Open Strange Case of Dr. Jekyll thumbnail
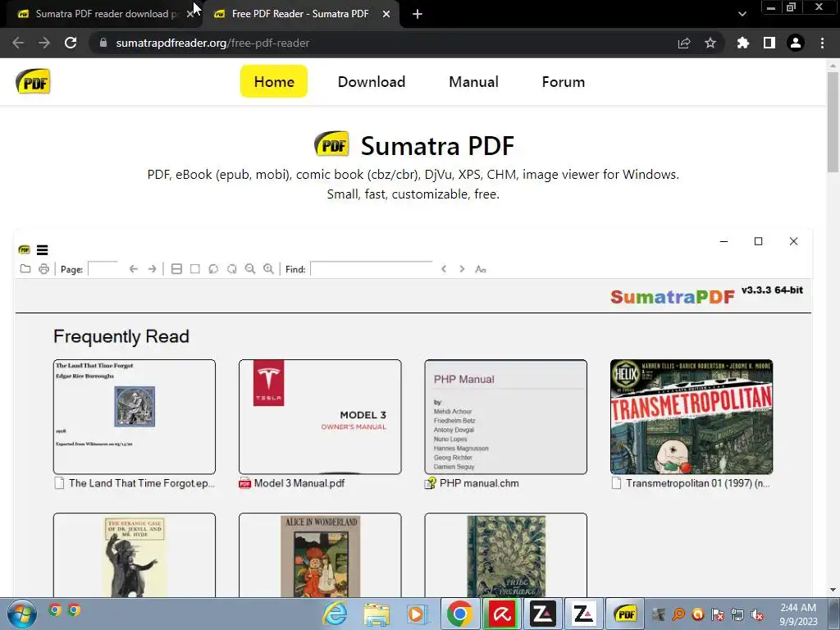This screenshot has height=630, width=840. pos(135,555)
